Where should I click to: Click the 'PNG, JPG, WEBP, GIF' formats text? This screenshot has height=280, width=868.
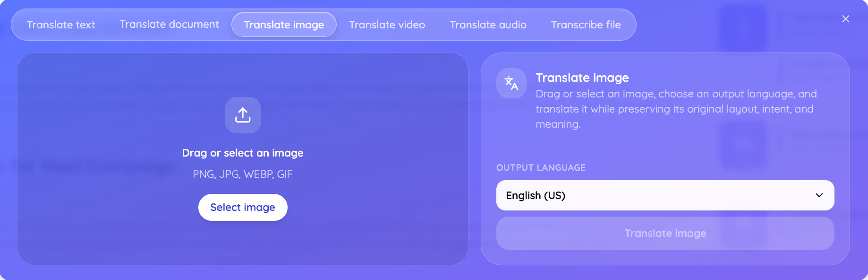pyautogui.click(x=243, y=174)
